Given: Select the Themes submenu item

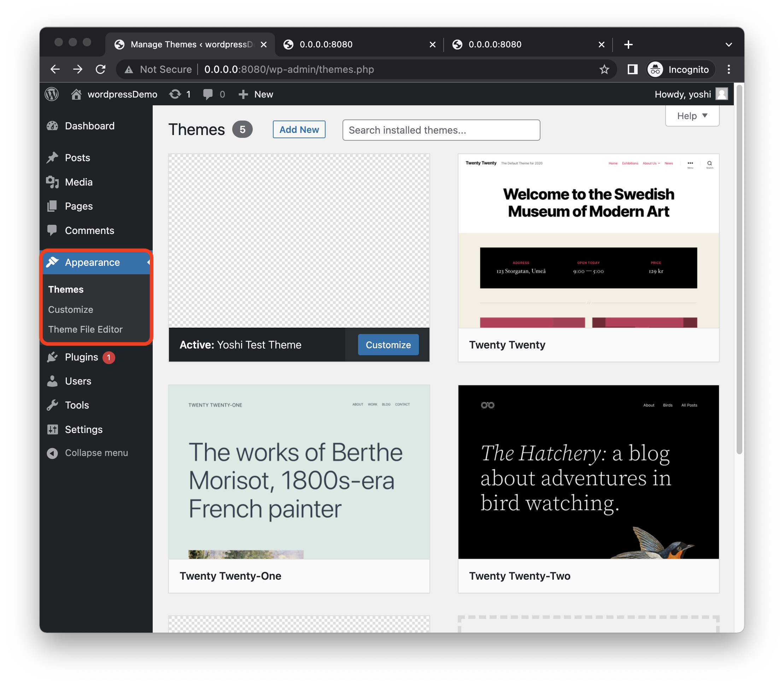Looking at the screenshot, I should [66, 289].
